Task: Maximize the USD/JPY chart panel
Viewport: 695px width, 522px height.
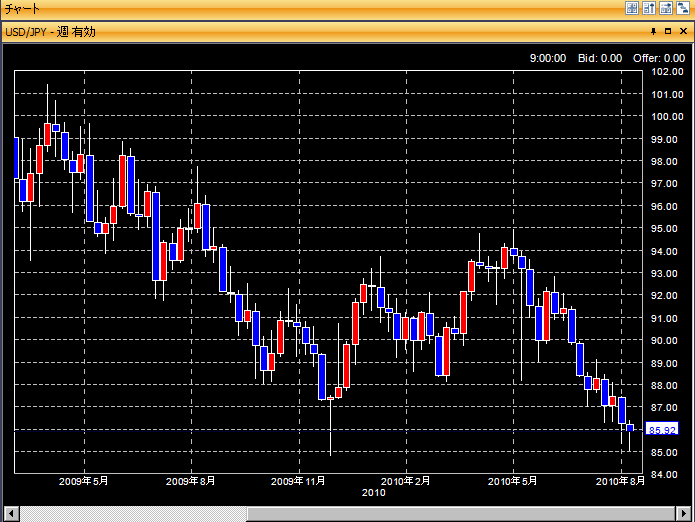Action: [x=667, y=31]
